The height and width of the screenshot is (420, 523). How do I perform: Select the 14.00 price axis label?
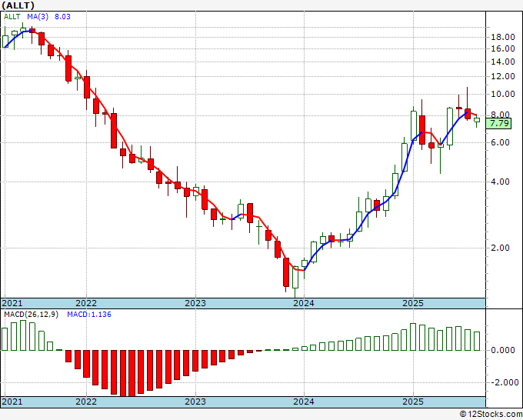(503, 62)
